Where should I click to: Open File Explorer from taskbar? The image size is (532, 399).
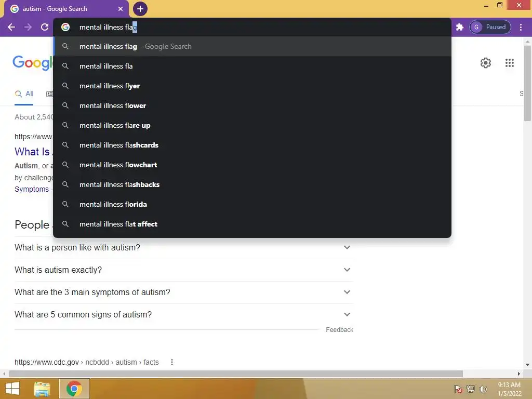click(x=42, y=389)
